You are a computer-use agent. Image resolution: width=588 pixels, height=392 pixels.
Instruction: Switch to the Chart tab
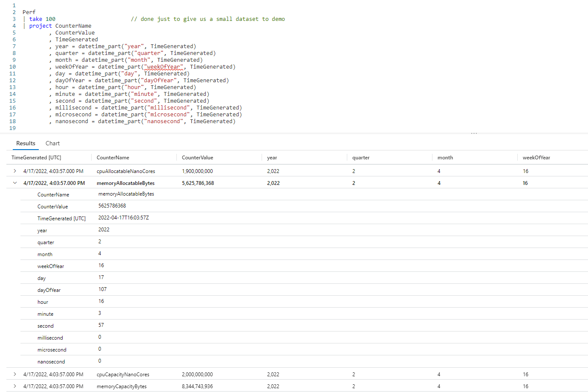click(x=52, y=143)
